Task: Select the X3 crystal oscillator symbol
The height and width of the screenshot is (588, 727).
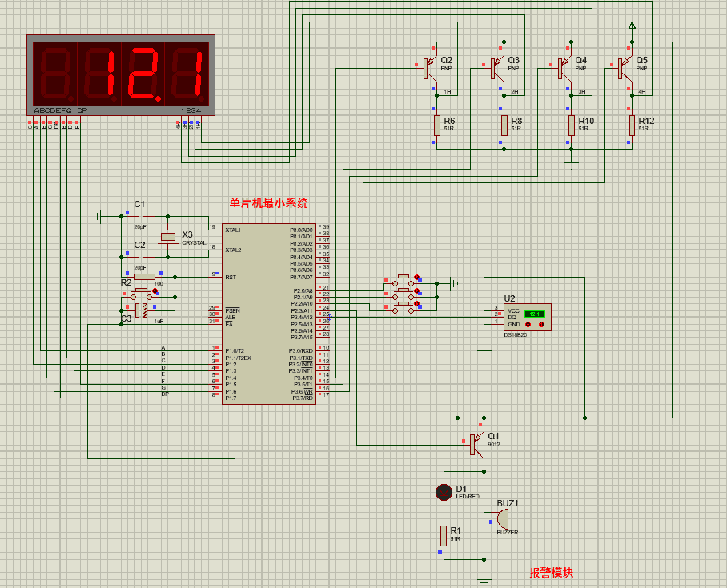Action: 167,237
